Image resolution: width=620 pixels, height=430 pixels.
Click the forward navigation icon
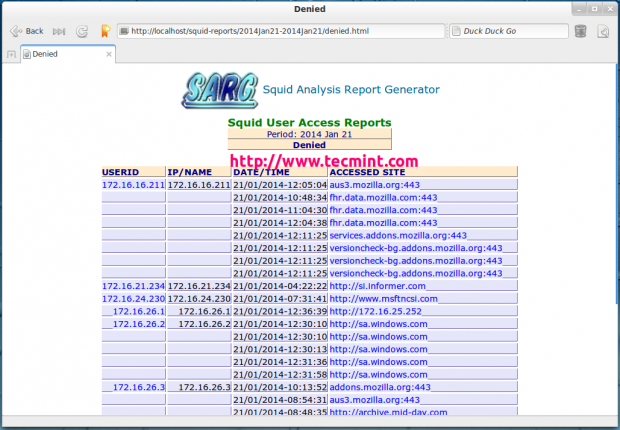click(59, 31)
